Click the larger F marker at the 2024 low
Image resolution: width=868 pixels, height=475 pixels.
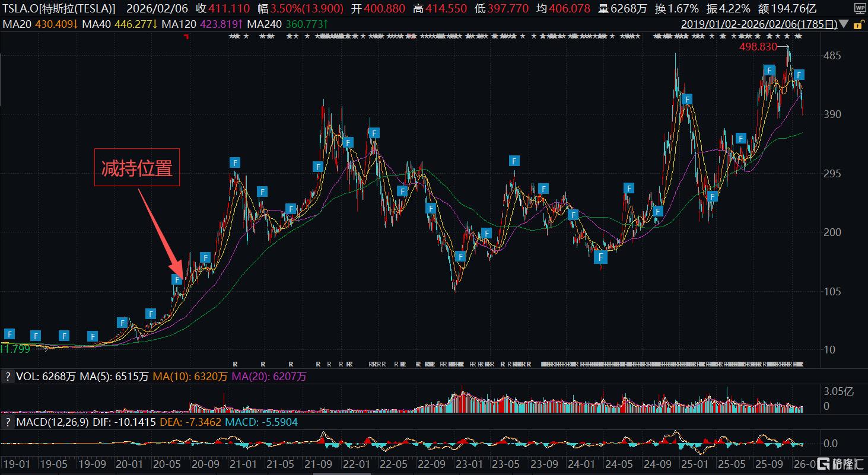click(601, 257)
